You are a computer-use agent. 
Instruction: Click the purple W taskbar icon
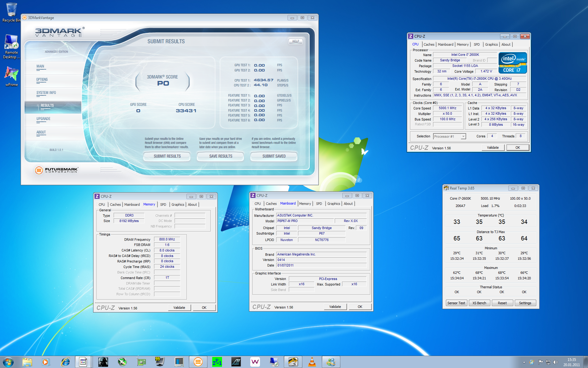click(x=255, y=362)
